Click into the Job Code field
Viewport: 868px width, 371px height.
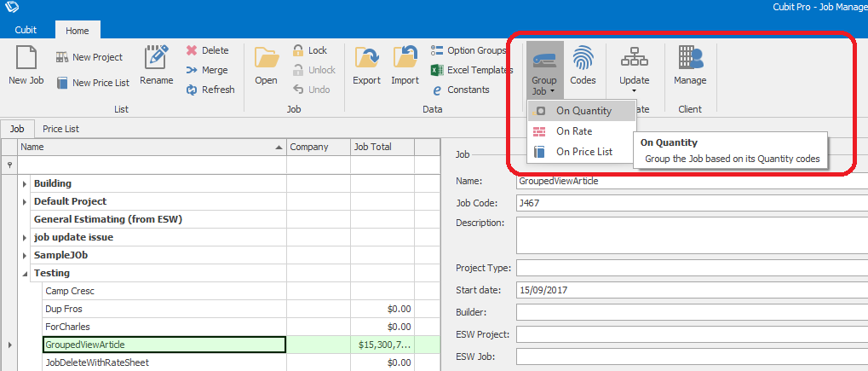[690, 204]
